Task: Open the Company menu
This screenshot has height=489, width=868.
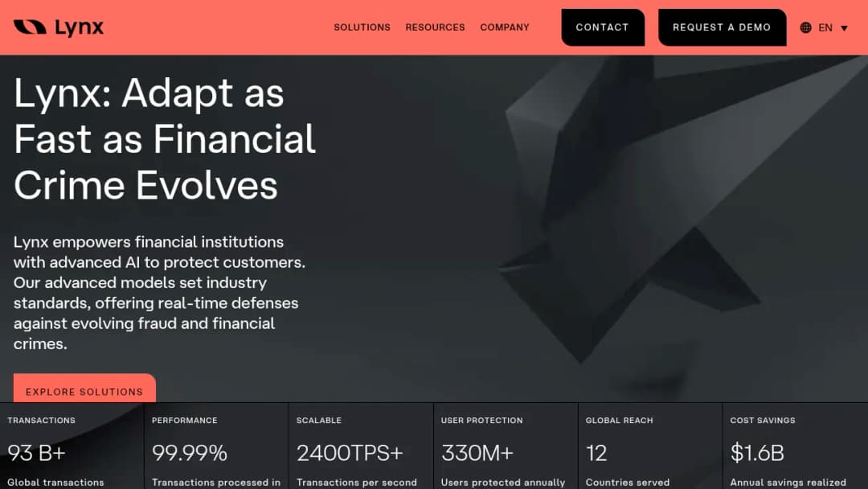Action: 505,27
